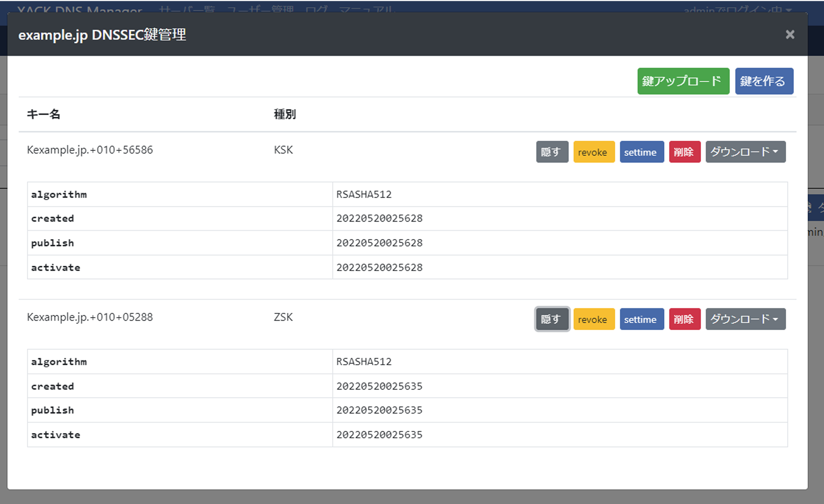Click the キー名 column header
Screen dimensions: 824x504
click(x=43, y=114)
